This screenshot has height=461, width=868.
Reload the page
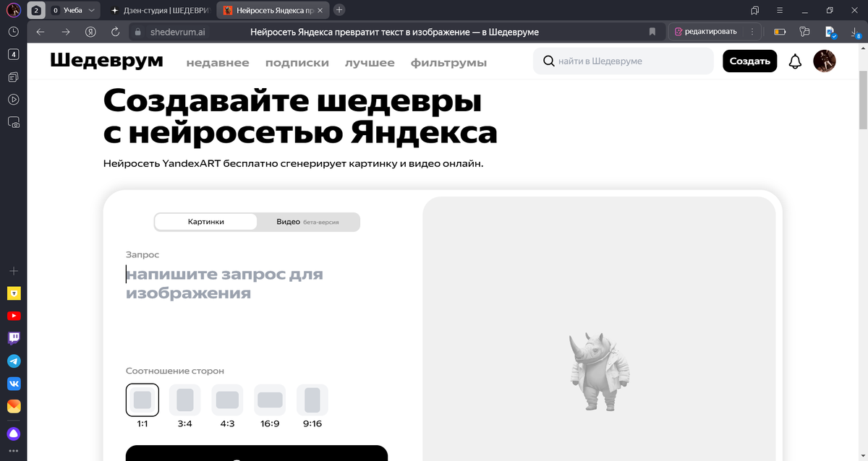point(115,32)
